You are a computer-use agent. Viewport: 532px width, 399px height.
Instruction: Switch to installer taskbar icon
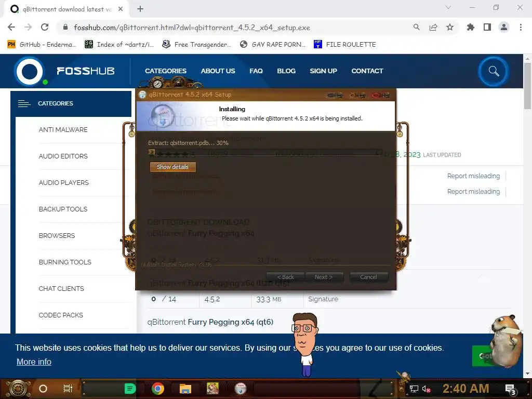point(241,389)
